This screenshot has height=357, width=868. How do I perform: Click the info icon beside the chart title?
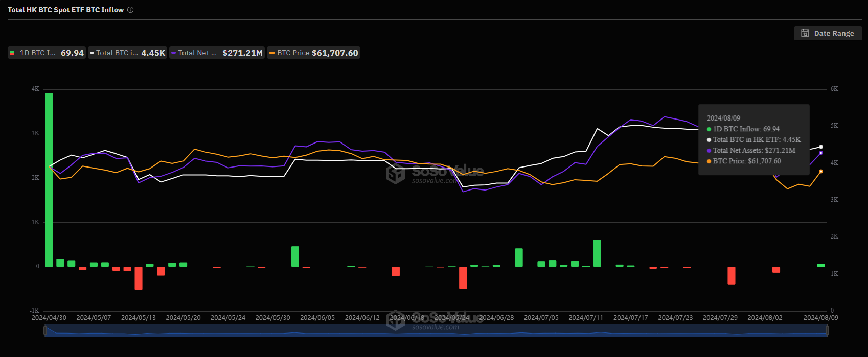tap(130, 10)
